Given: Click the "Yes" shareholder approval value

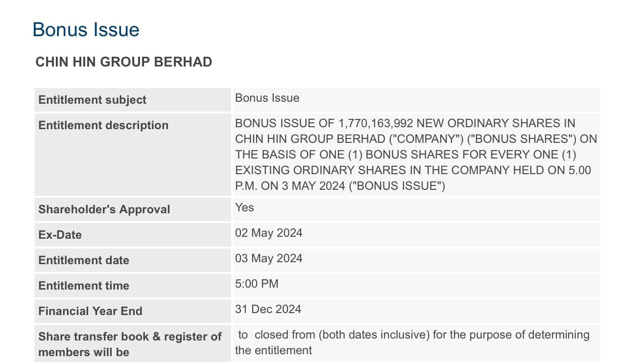Looking at the screenshot, I should point(244,207).
